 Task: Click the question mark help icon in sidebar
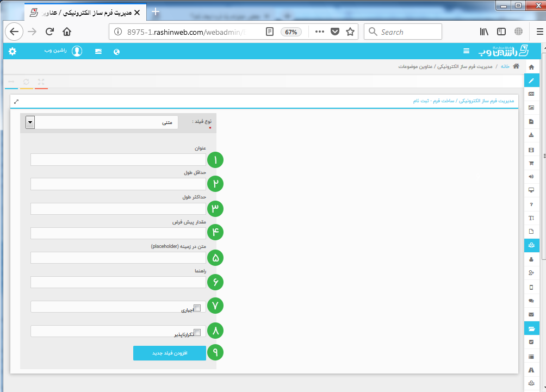point(531,204)
